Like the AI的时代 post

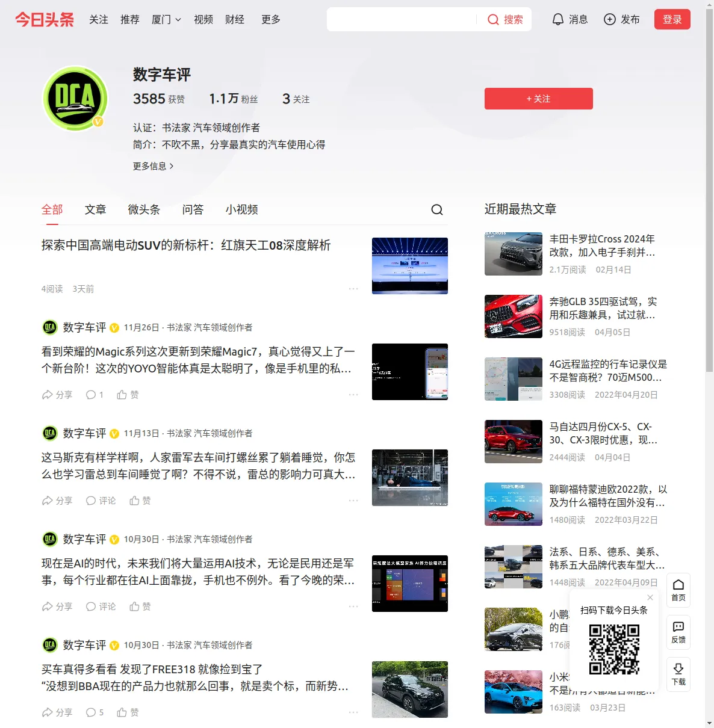click(140, 606)
